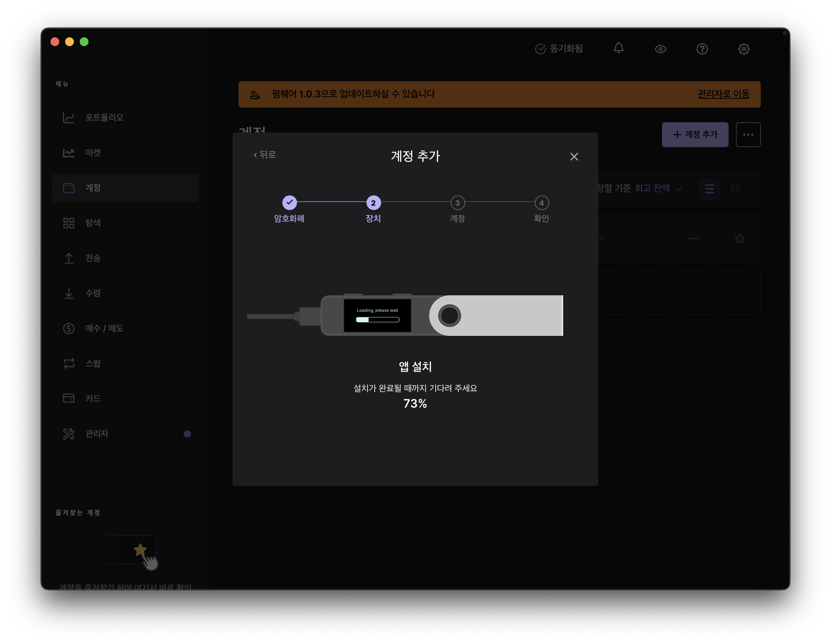Switch to list view layout
Screen dimensions: 831x644
coord(709,189)
